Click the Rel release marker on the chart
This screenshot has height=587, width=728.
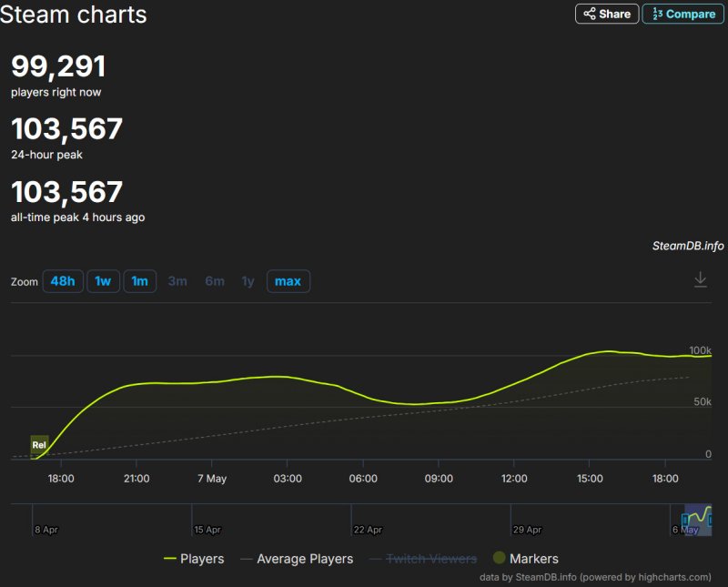coord(39,444)
